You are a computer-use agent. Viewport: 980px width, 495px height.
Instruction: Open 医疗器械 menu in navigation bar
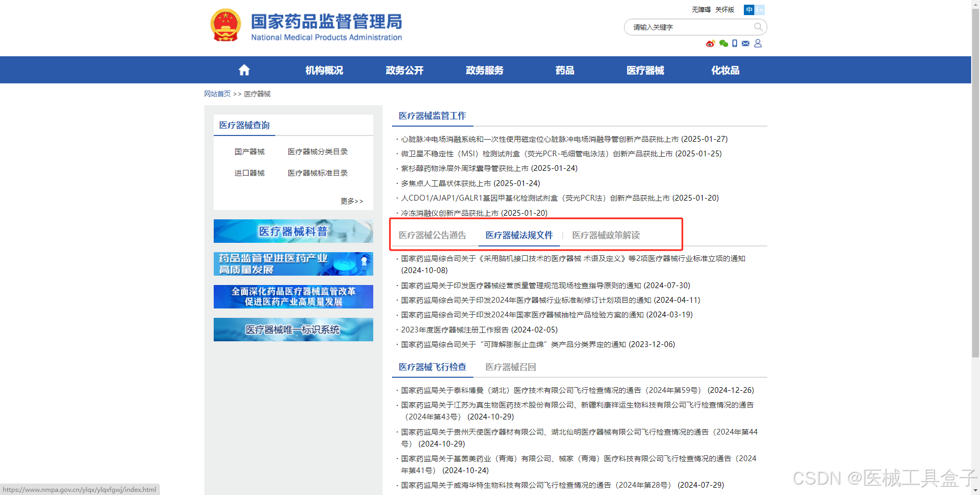pos(645,70)
